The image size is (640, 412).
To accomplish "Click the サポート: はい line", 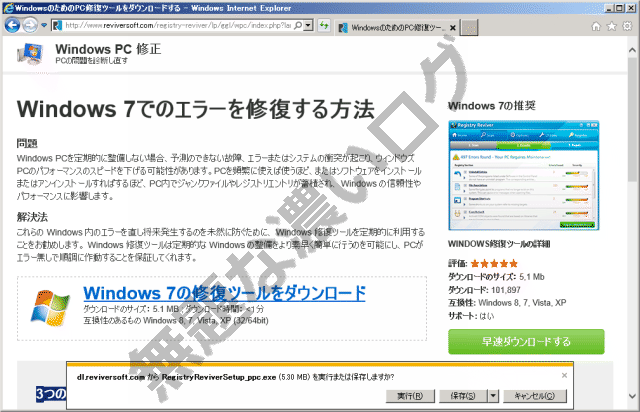I will [x=471, y=316].
